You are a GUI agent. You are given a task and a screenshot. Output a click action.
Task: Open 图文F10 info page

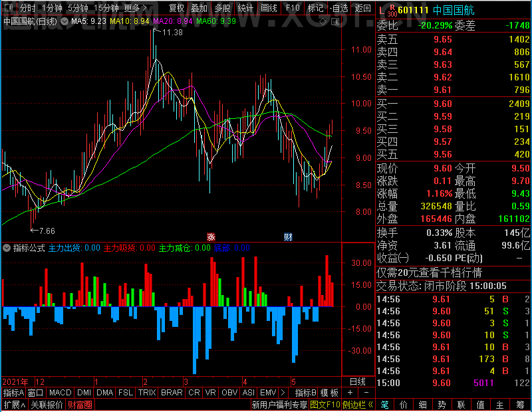(x=325, y=405)
